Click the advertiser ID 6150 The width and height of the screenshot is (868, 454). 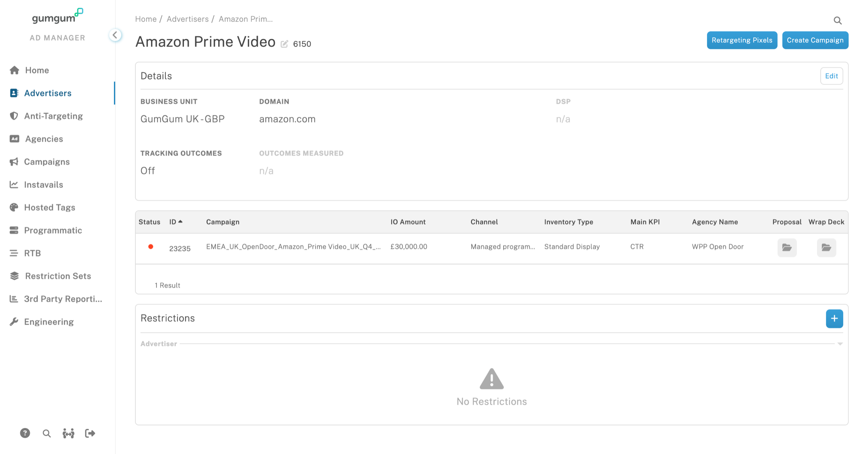pyautogui.click(x=302, y=44)
